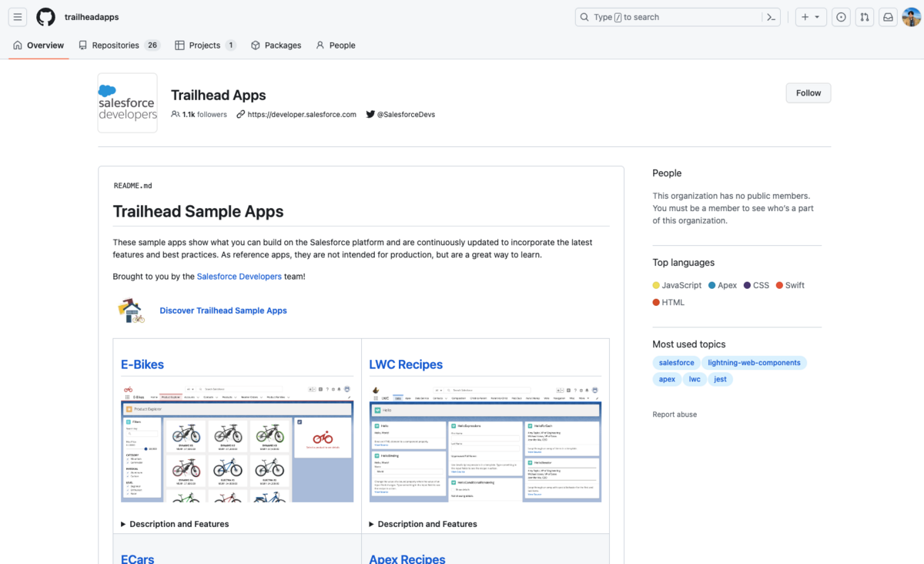
Task: Click the CSS language entry
Action: (x=756, y=285)
